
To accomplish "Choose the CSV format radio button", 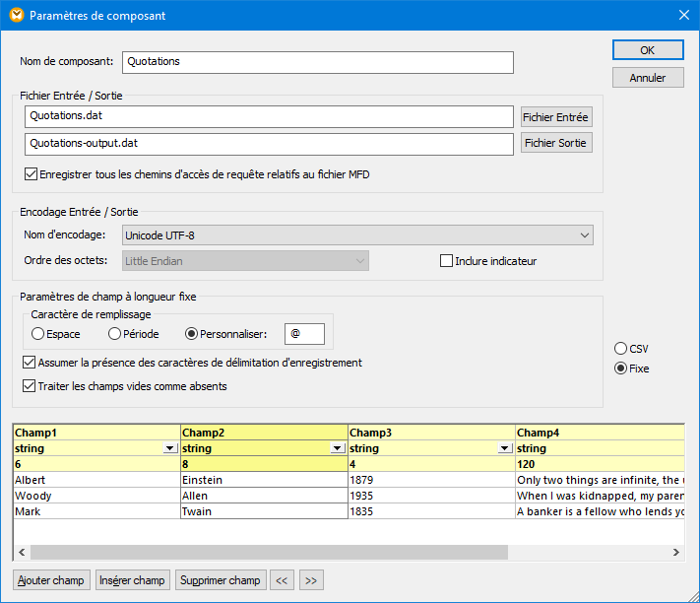I will (620, 349).
